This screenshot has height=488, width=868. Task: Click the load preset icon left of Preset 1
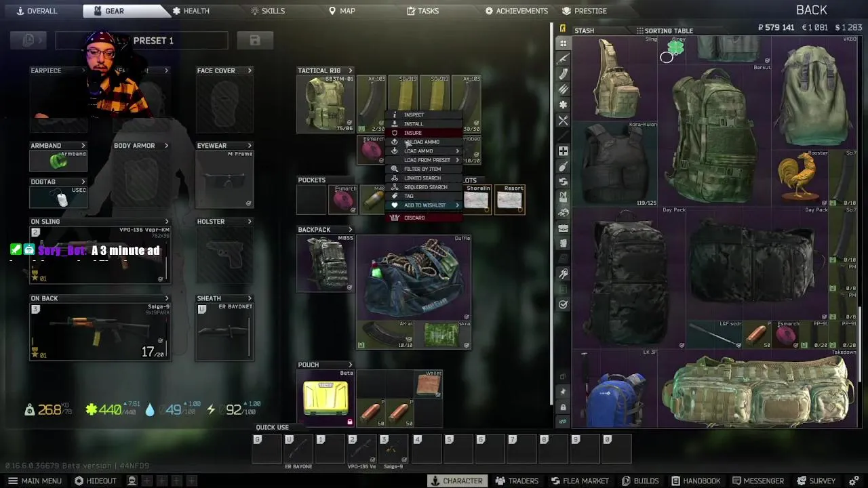point(28,41)
